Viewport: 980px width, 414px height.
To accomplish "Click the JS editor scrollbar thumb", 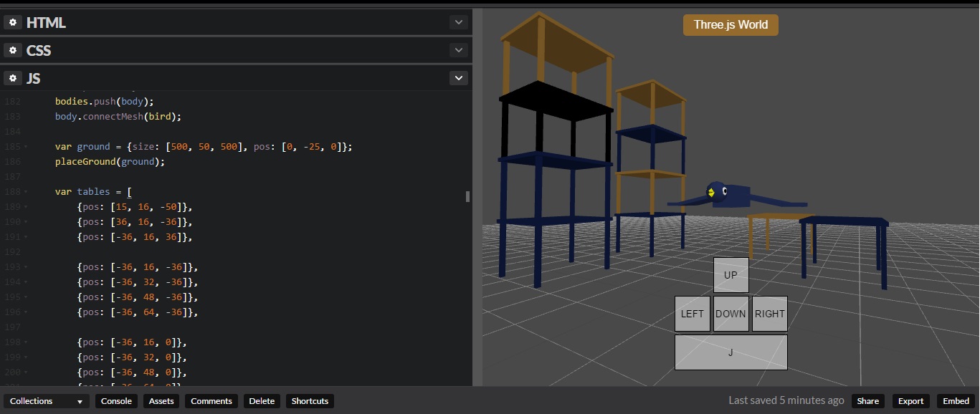I will [467, 196].
